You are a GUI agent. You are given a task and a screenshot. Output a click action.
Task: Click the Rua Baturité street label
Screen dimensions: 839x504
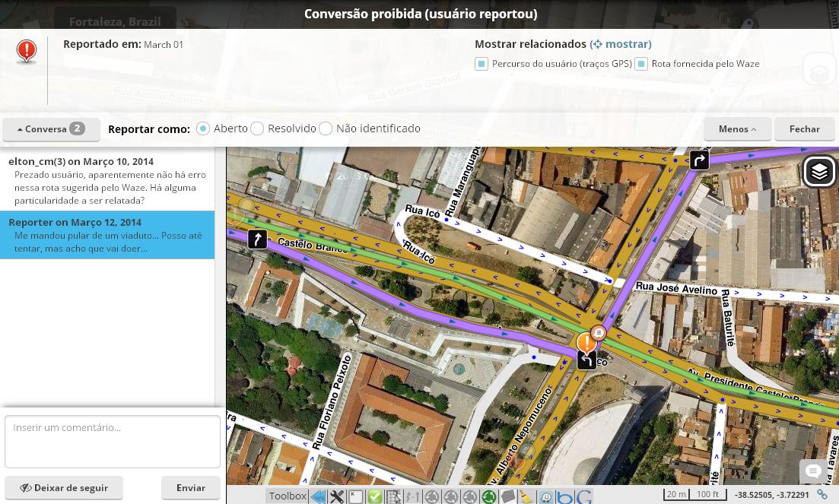pyautogui.click(x=728, y=317)
